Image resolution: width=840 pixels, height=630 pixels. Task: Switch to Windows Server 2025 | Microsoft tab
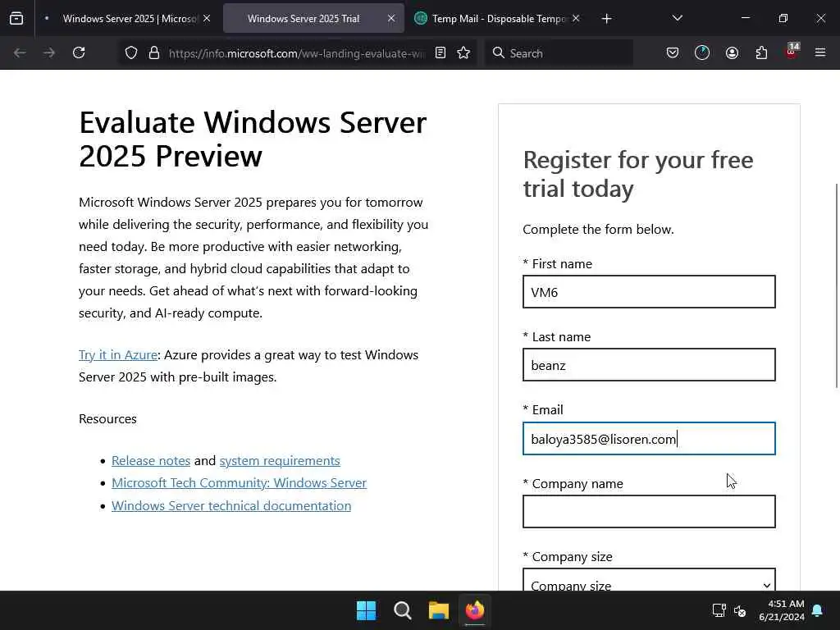pyautogui.click(x=129, y=19)
